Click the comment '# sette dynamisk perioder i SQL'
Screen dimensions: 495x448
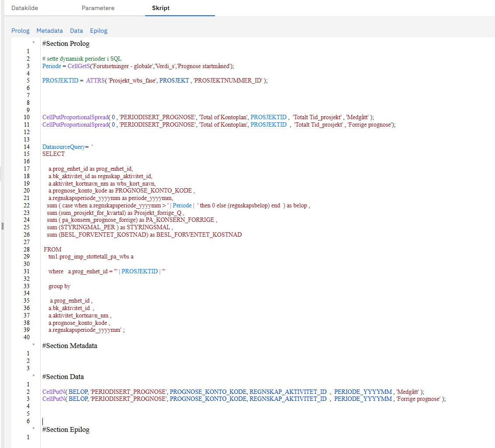click(x=82, y=59)
